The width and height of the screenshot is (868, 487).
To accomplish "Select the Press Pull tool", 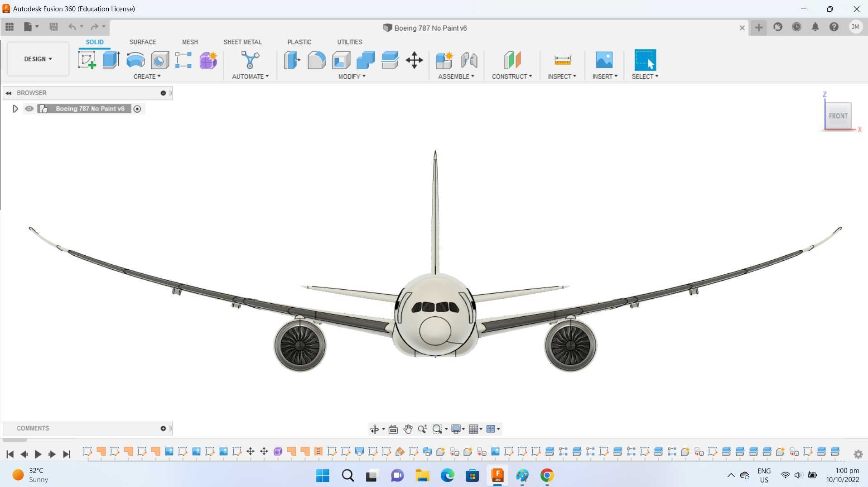I will 292,60.
